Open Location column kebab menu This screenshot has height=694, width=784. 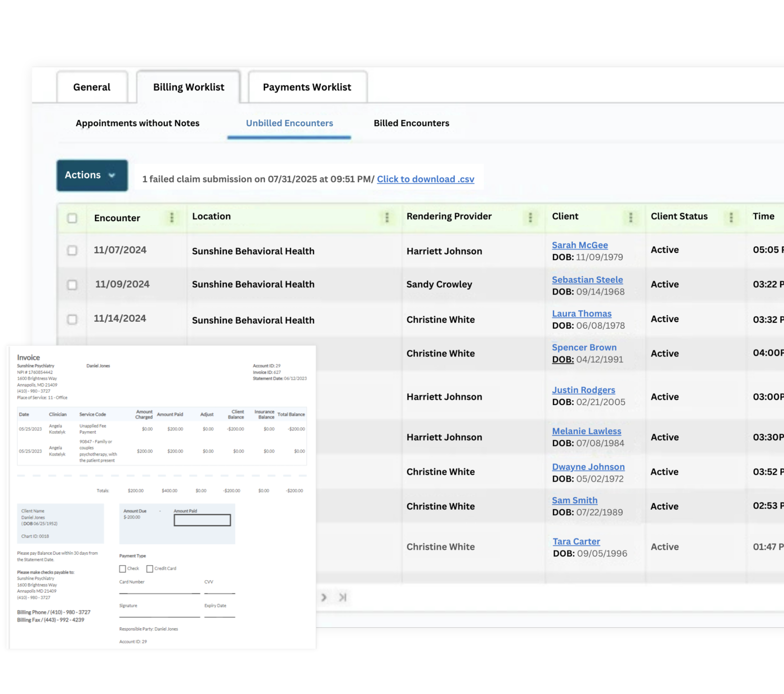(x=387, y=218)
